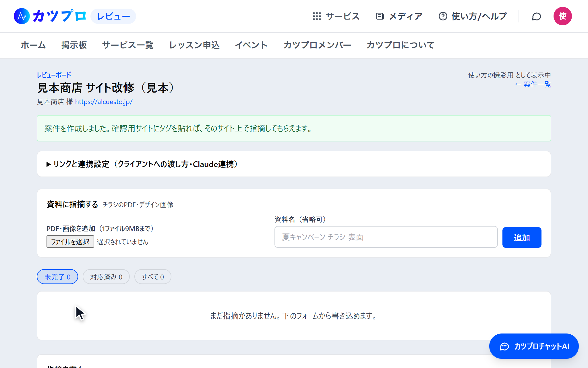Open 使い方/ヘルプ help page
The width and height of the screenshot is (588, 368).
(x=473, y=16)
